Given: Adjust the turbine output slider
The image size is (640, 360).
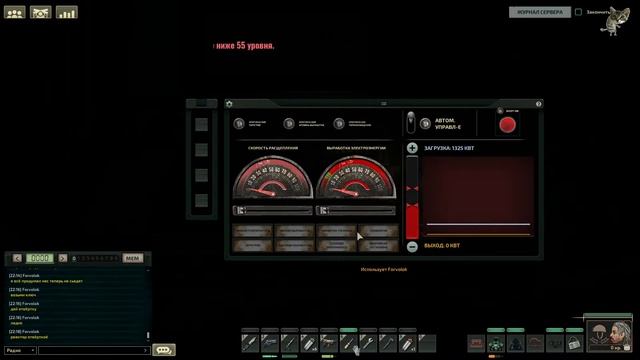Looking at the screenshot, I should click(356, 211).
